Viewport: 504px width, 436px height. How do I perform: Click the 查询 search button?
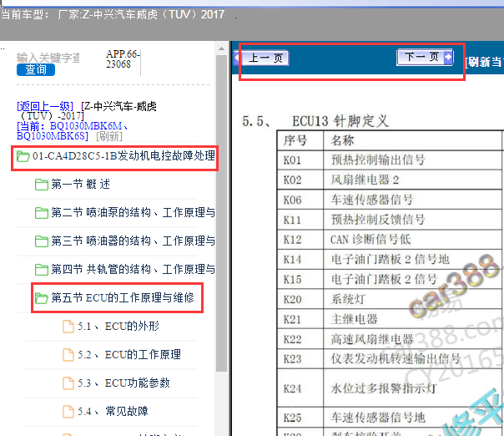click(x=36, y=69)
